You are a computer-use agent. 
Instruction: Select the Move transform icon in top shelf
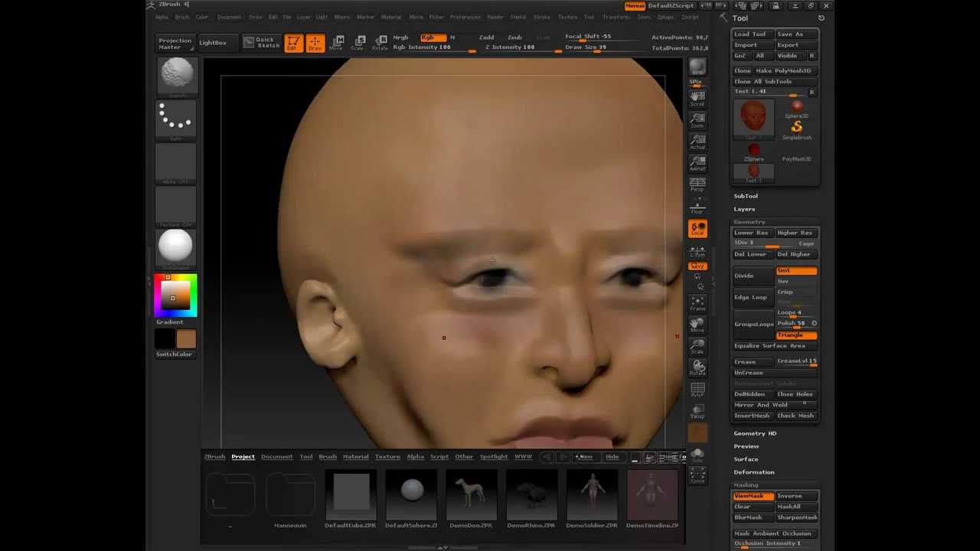coord(336,43)
